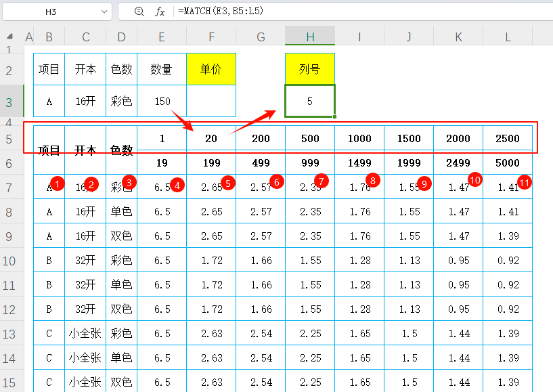
Task: Select price 2.25 in row 14
Action: tap(310, 357)
